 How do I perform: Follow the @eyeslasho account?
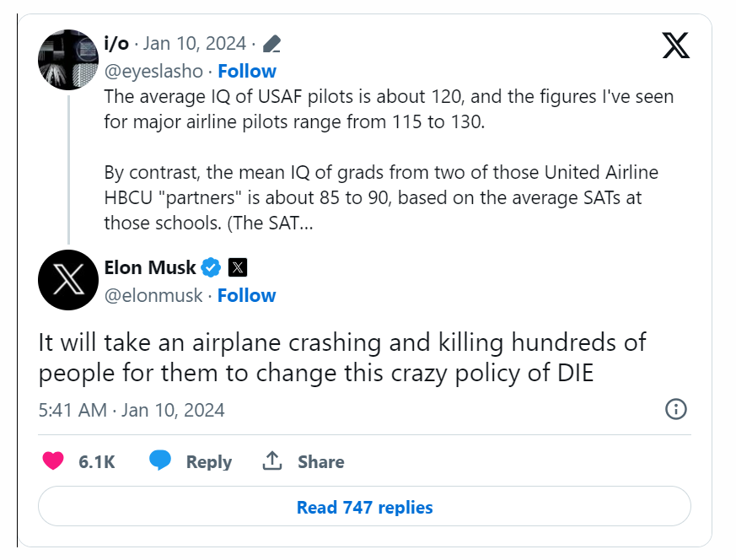pos(247,72)
